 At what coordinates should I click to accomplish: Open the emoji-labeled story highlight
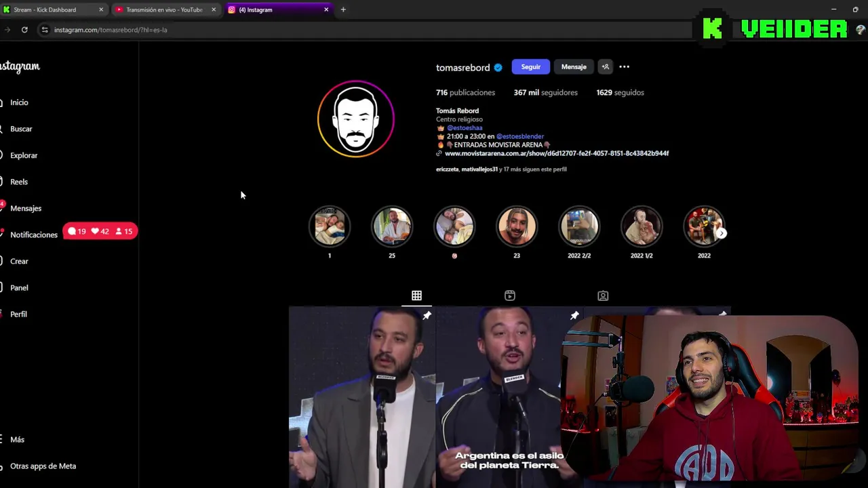coord(454,226)
